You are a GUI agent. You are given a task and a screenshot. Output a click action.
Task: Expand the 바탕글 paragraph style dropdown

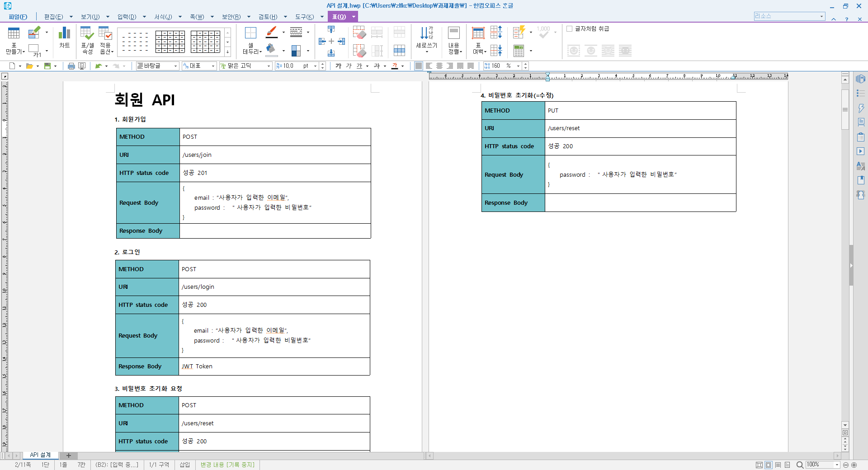point(176,66)
